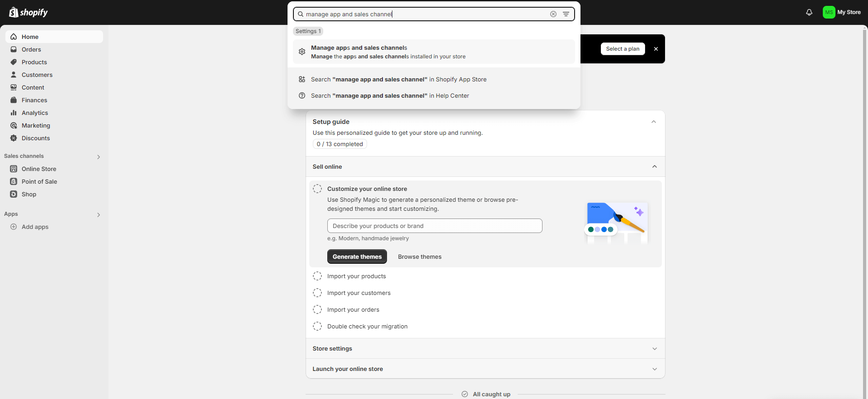
Task: Open the Discounts menu item
Action: [x=54, y=138]
